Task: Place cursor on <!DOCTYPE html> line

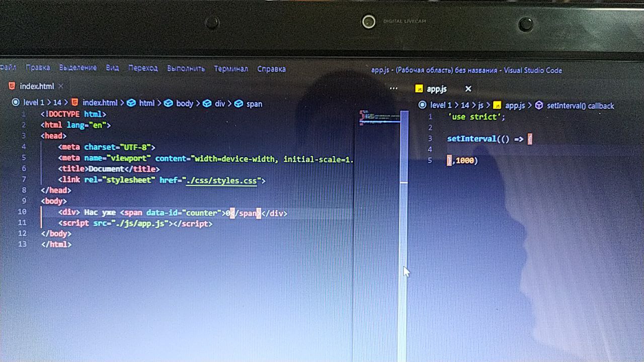Action: click(73, 114)
